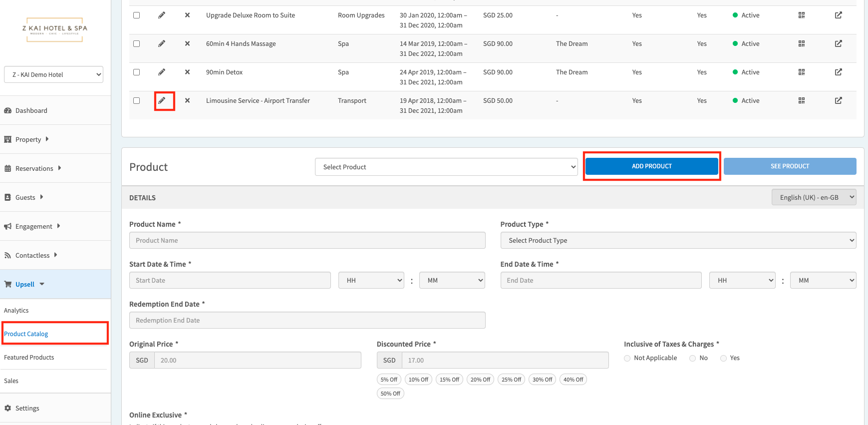Tick the checkbox for 90min Detox row
Image resolution: width=868 pixels, height=425 pixels.
pyautogui.click(x=136, y=72)
